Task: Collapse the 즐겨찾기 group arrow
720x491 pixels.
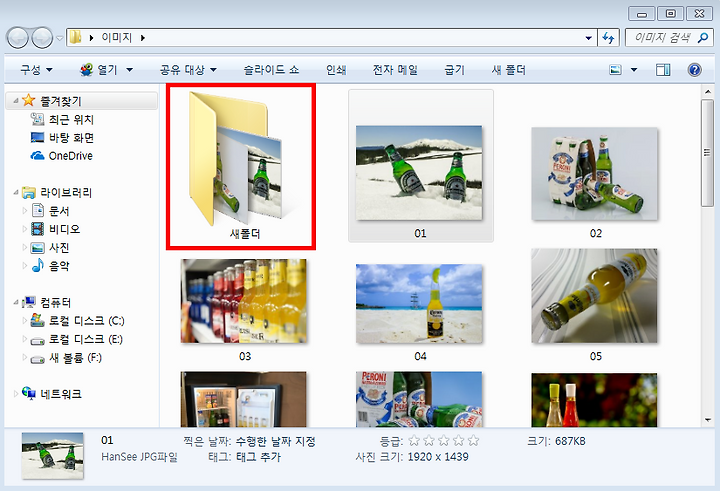Action: pyautogui.click(x=16, y=101)
